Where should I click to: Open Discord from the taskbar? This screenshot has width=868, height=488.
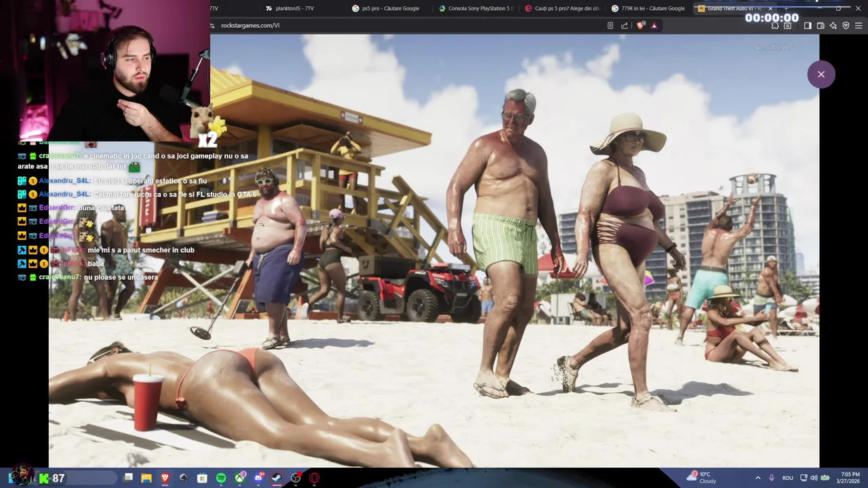(x=258, y=478)
